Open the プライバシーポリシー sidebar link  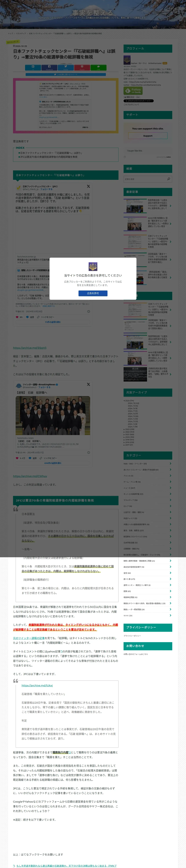point(132,636)
